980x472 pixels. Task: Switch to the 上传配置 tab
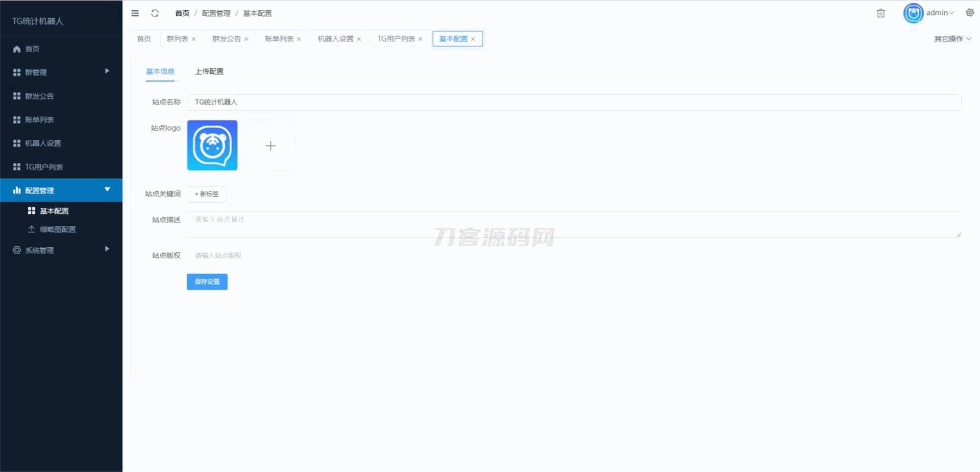click(209, 71)
